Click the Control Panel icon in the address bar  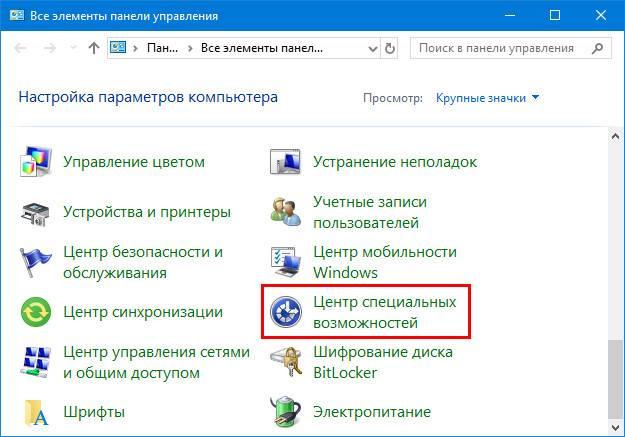[118, 48]
